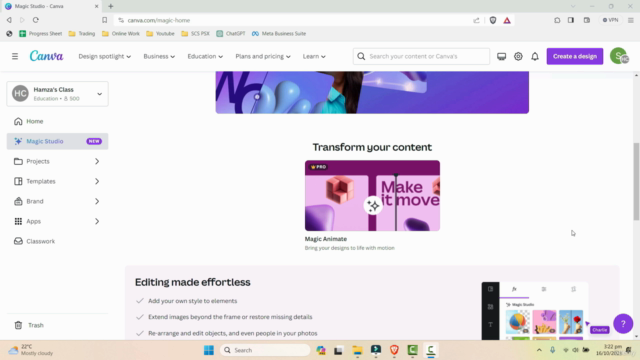Open the SCS PSX bookmarks folder
Viewport: 640px width, 360px height.
pyautogui.click(x=196, y=33)
